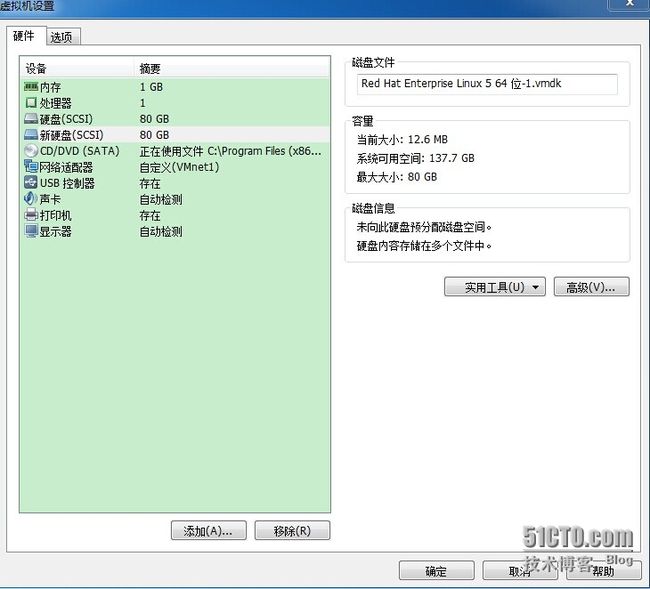Click the 添加(A)... add button
Image resolution: width=650 pixels, height=589 pixels.
click(x=209, y=531)
